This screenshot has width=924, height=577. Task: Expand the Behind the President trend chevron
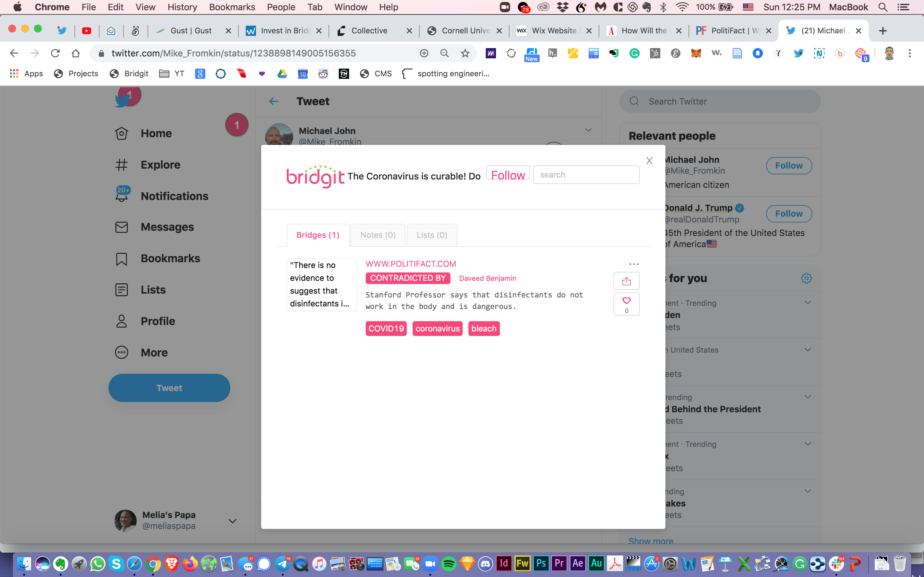pyautogui.click(x=808, y=397)
